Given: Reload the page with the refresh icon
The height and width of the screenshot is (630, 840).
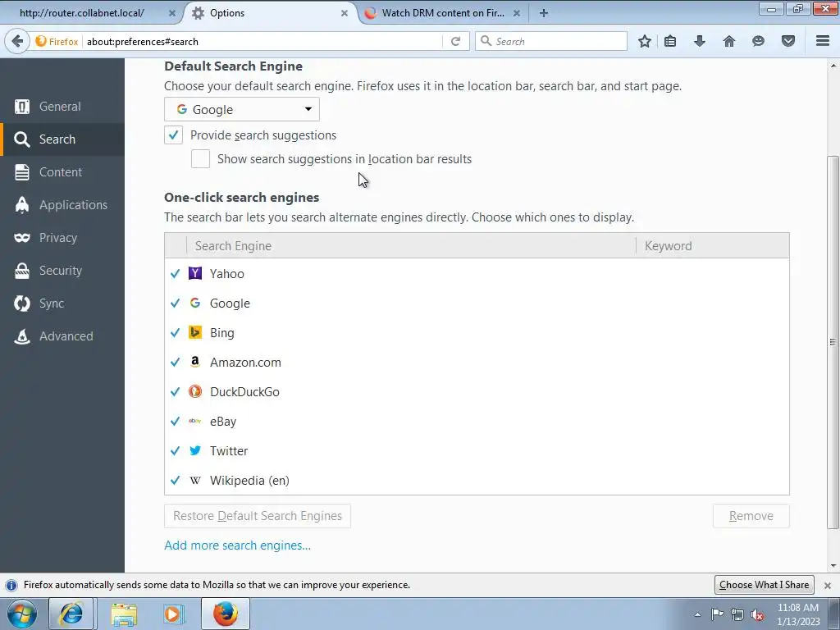Looking at the screenshot, I should tap(456, 41).
